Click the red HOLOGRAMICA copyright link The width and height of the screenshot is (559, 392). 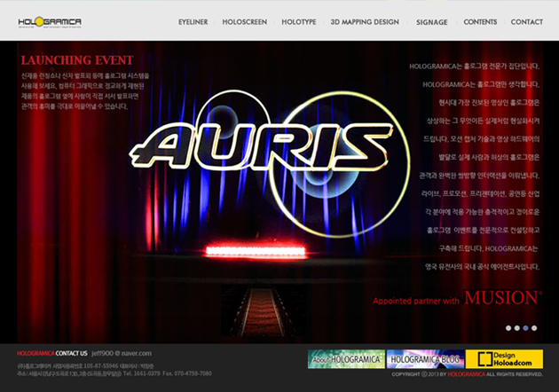(467, 374)
